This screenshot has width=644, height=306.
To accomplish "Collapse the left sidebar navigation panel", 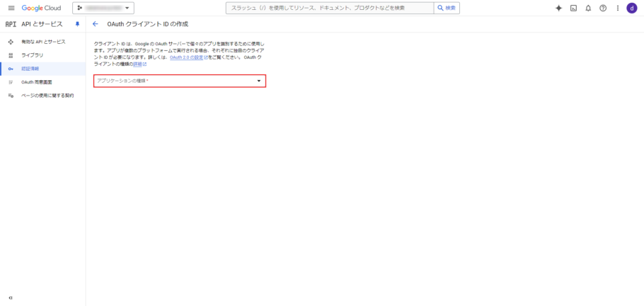I will click(x=11, y=297).
